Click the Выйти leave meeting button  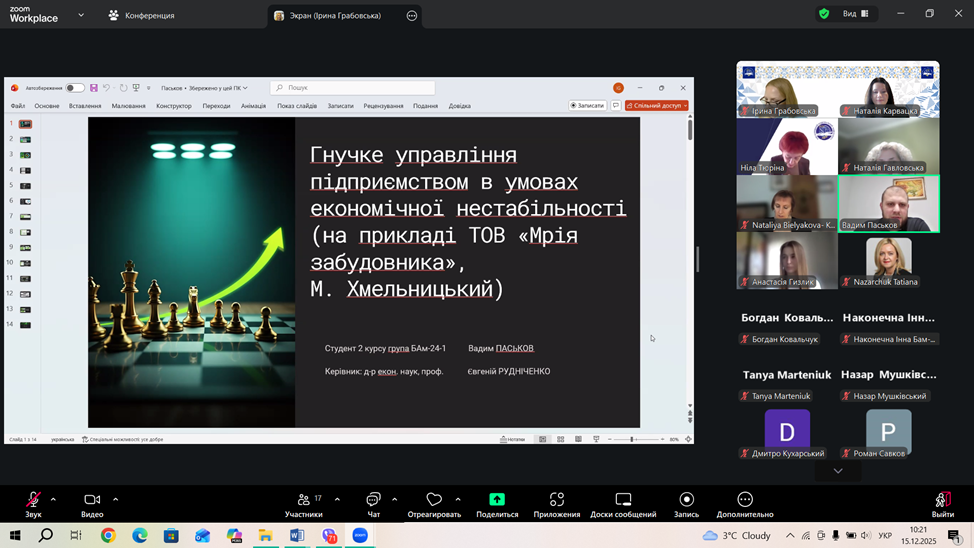[942, 503]
